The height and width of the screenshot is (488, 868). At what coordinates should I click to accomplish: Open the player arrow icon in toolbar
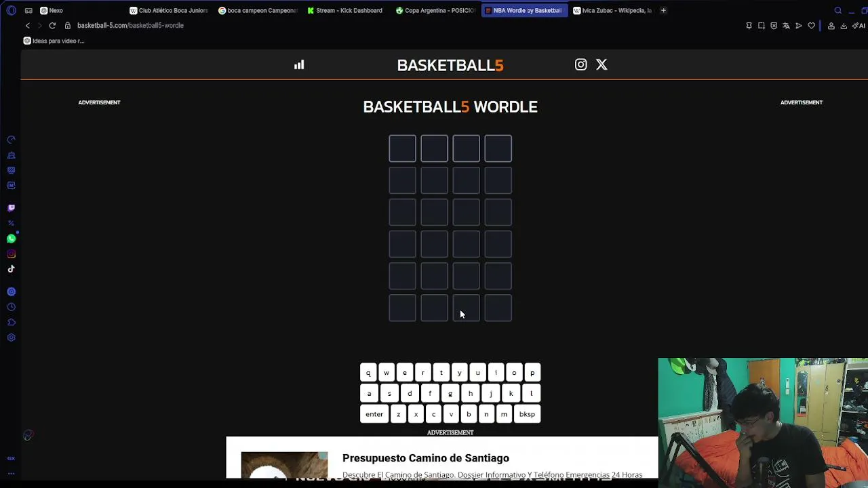tap(799, 26)
